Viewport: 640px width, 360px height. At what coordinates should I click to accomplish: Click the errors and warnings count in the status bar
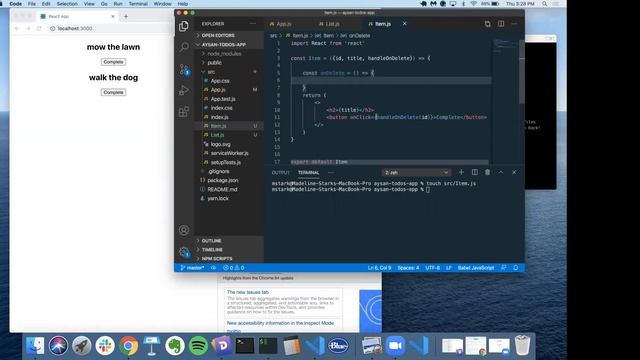tap(233, 268)
